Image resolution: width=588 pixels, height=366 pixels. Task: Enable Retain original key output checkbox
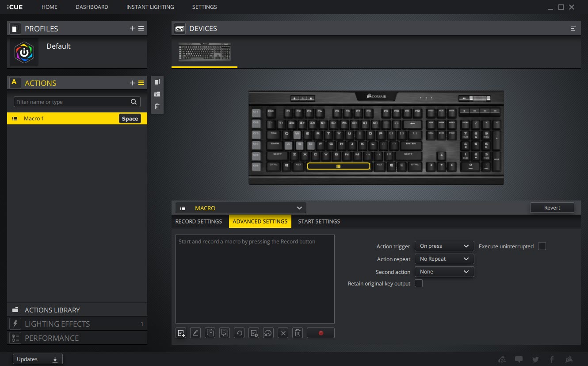pos(419,283)
